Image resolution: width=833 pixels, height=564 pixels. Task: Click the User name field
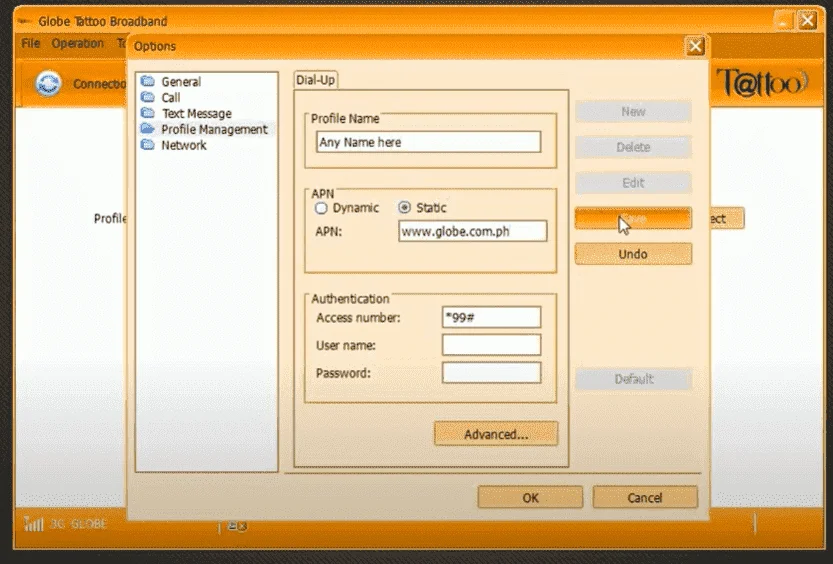[x=491, y=345]
